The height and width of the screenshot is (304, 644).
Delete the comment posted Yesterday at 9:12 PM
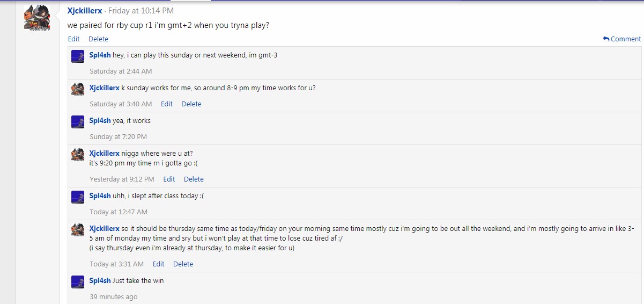click(x=194, y=179)
